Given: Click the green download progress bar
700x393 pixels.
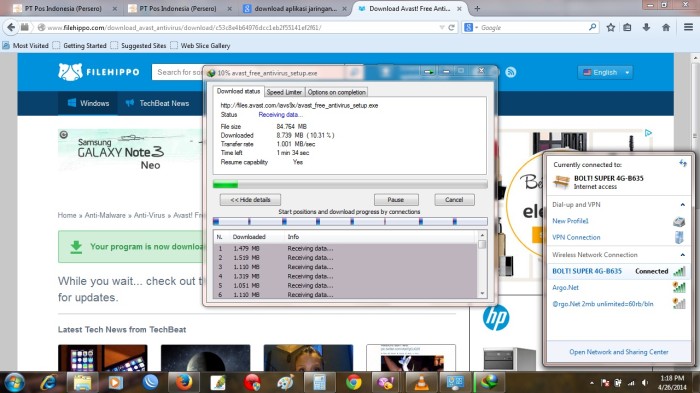Looking at the screenshot, I should coord(350,184).
